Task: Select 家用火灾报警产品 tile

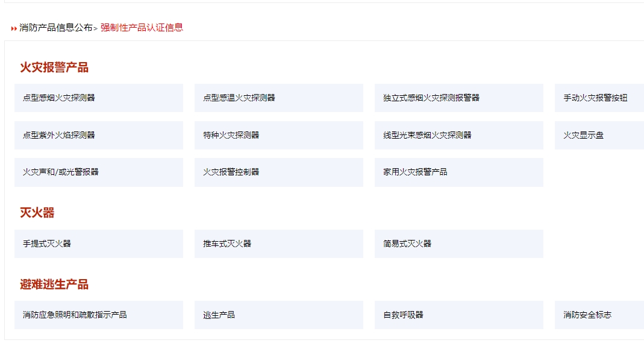Action: tap(458, 172)
